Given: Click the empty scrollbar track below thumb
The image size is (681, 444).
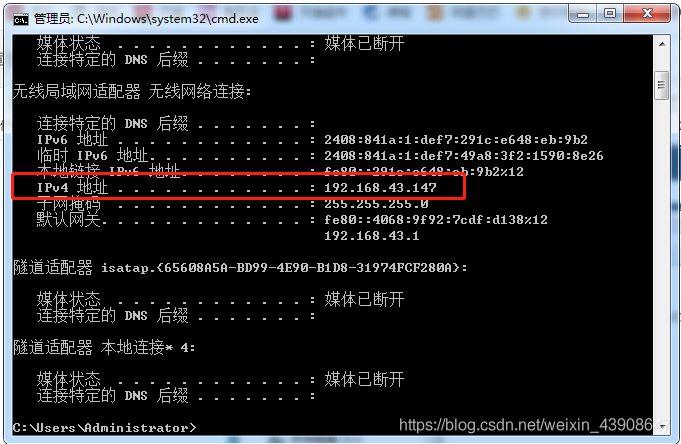Looking at the screenshot, I should (661, 259).
